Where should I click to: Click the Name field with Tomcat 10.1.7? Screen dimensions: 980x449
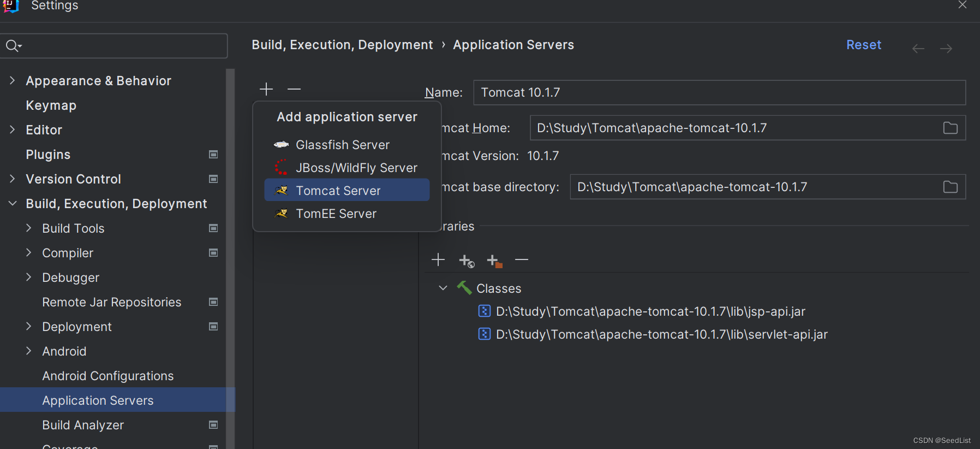click(x=720, y=92)
